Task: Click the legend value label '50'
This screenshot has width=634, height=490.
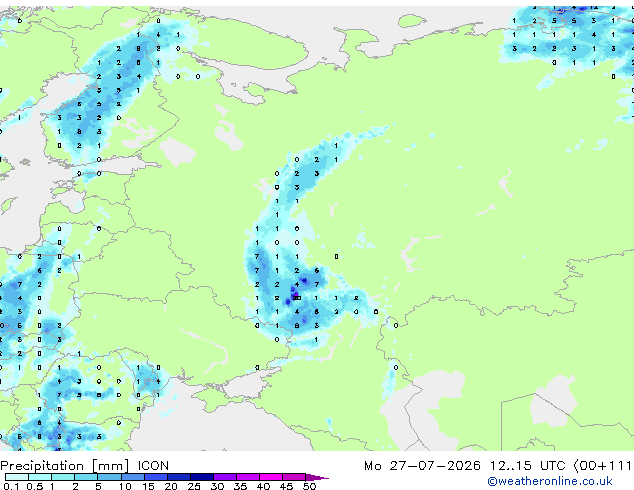Action: tap(309, 486)
